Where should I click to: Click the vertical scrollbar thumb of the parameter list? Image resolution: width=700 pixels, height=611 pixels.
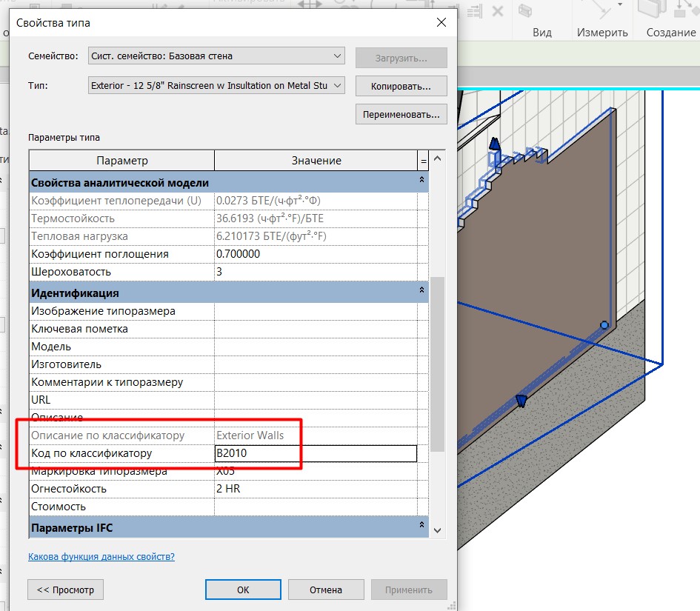(x=438, y=364)
